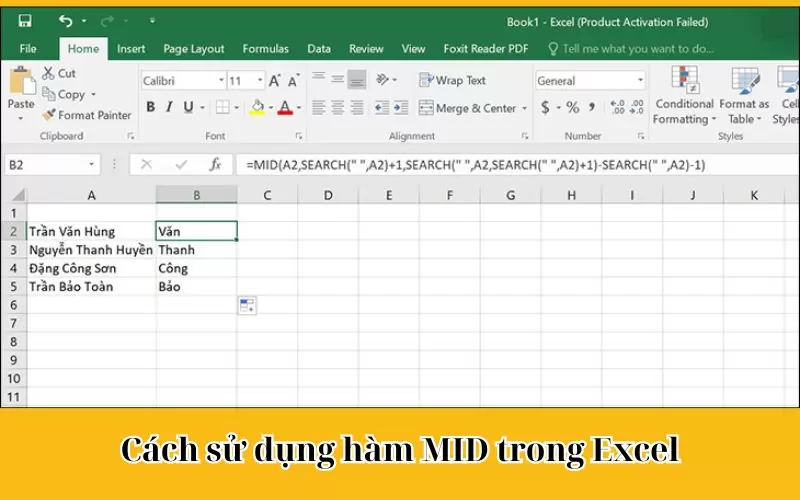Viewport: 800px width, 500px height.
Task: Decrease indent icon
Action: (382, 108)
